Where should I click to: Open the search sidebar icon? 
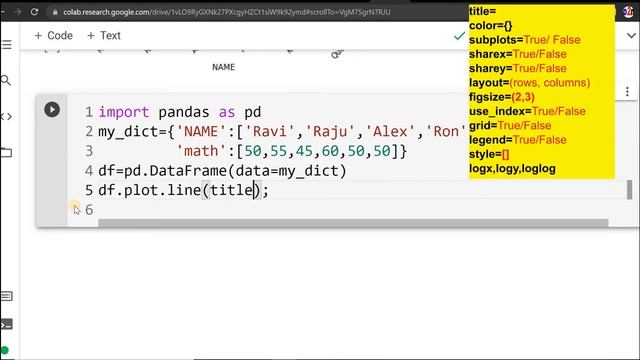pos(6,80)
